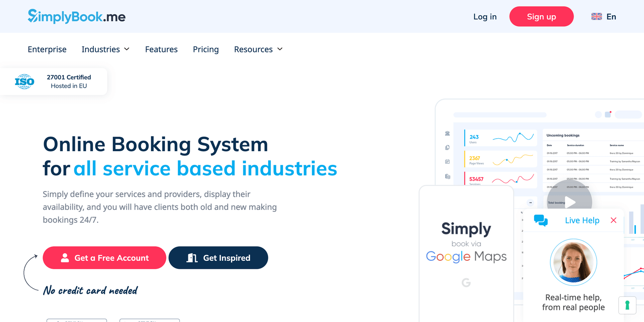Expand the Resources dropdown menu

(x=258, y=49)
